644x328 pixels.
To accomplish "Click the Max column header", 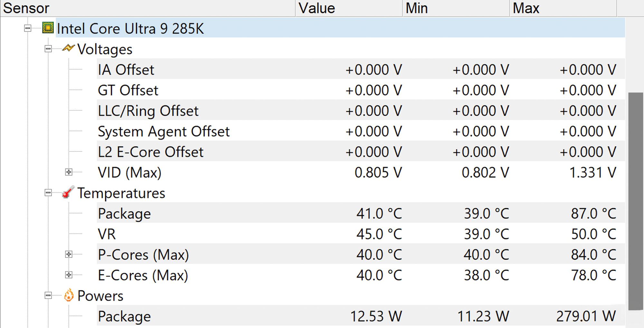I will click(563, 8).
